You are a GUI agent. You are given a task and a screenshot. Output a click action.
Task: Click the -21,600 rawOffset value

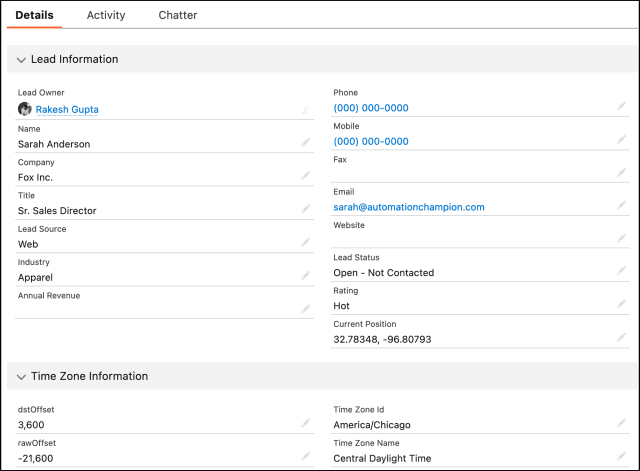(35, 458)
